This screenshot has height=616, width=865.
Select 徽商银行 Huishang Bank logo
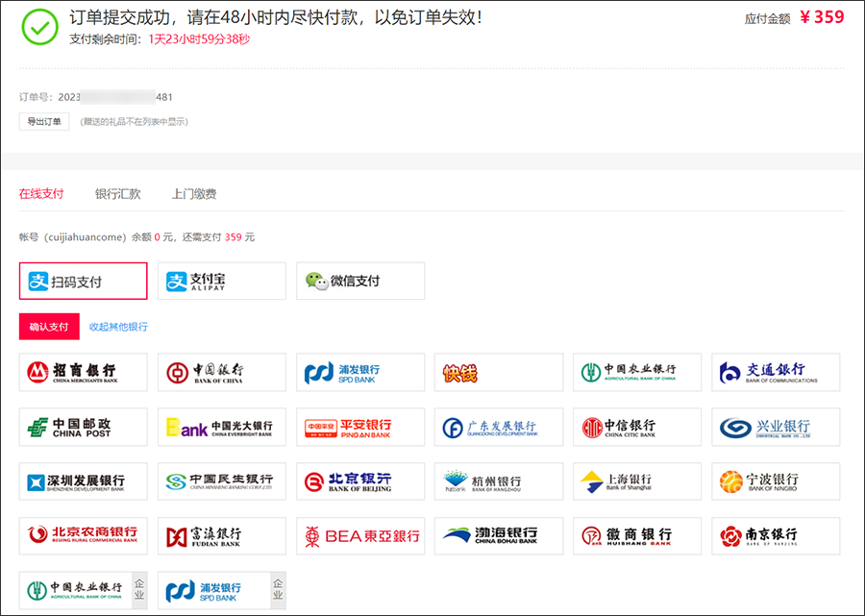pos(637,536)
